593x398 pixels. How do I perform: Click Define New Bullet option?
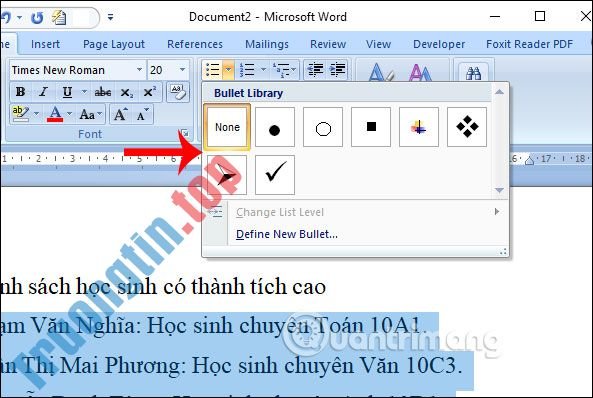pyautogui.click(x=287, y=234)
